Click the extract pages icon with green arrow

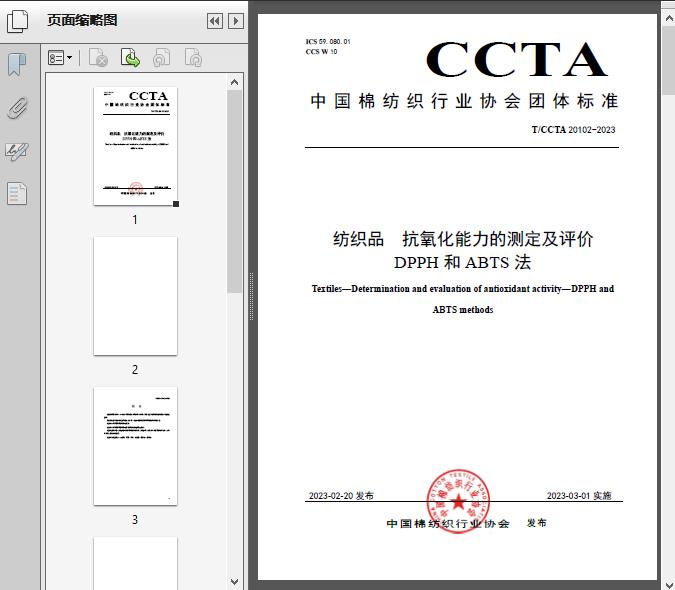130,58
